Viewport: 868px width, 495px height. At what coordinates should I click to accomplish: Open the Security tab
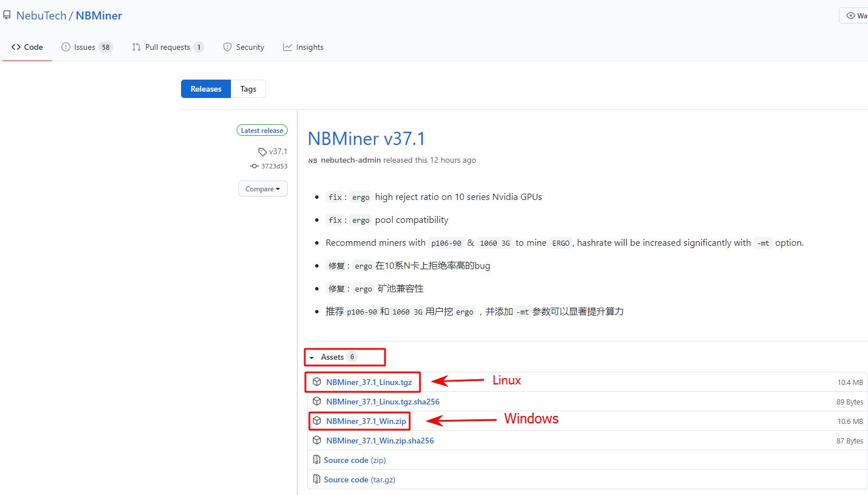(243, 47)
